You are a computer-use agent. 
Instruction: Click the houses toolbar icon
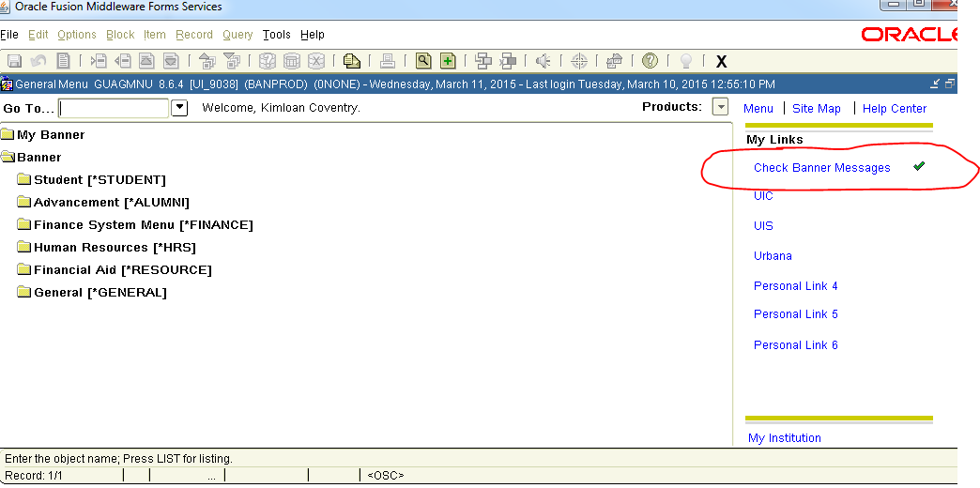[615, 61]
